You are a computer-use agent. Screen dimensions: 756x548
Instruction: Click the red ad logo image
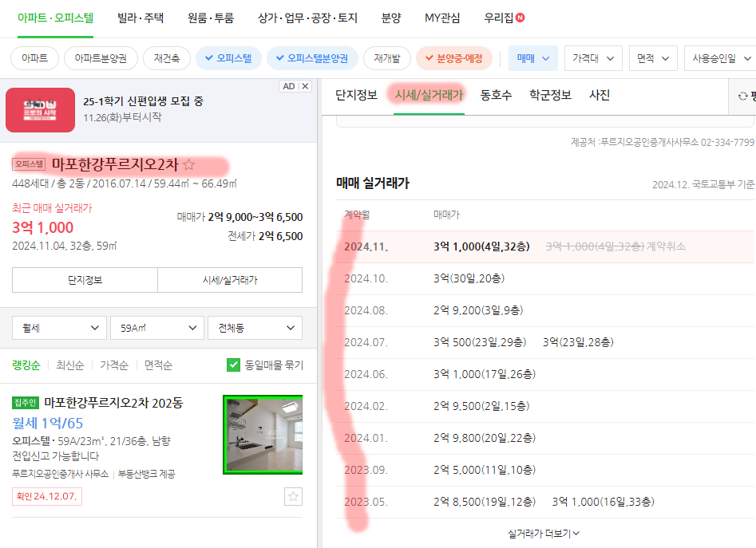click(40, 110)
